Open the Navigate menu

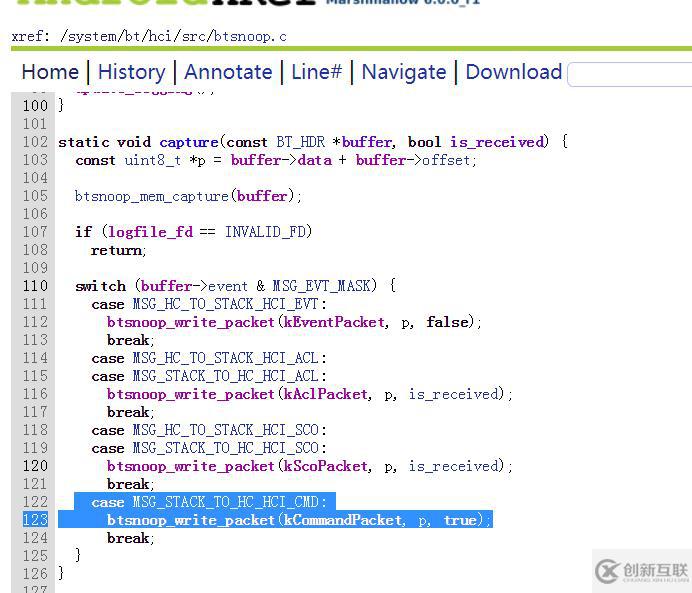(404, 72)
